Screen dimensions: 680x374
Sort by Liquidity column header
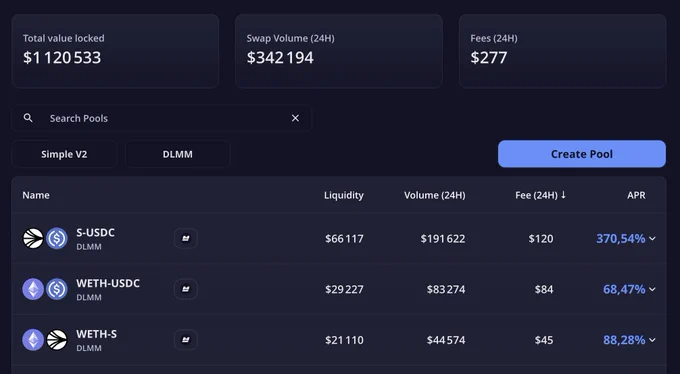[x=344, y=195]
